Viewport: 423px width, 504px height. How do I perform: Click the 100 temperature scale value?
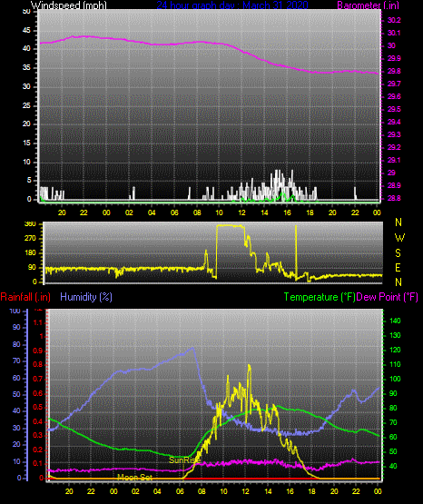pos(395,379)
